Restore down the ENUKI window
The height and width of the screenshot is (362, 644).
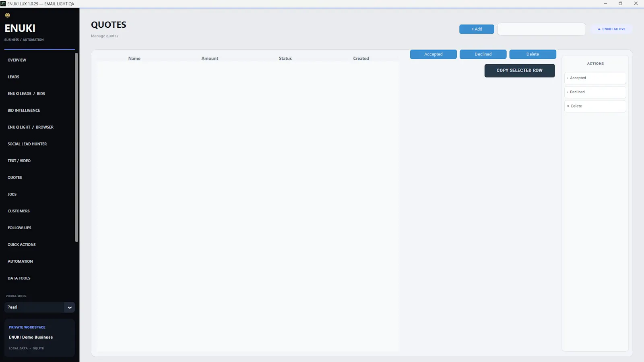pyautogui.click(x=620, y=4)
